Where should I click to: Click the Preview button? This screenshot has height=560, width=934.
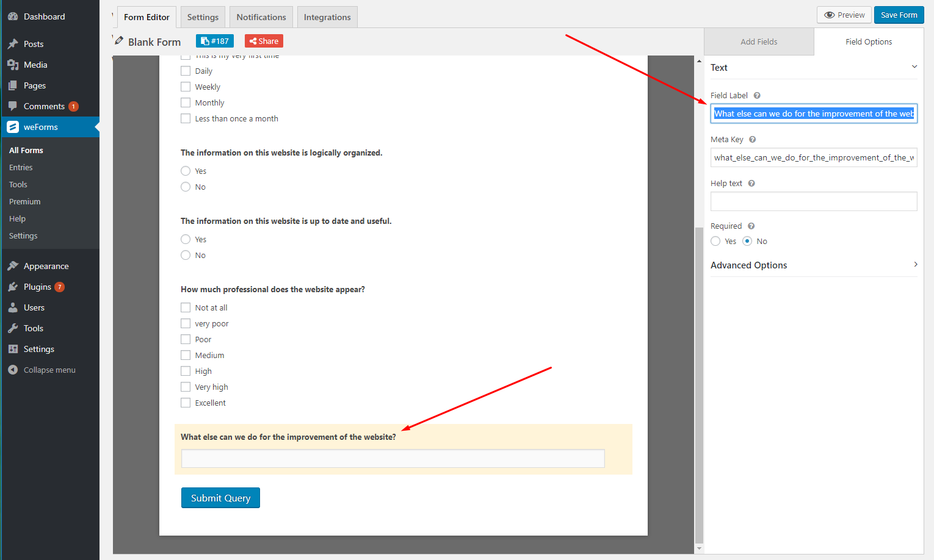[844, 15]
